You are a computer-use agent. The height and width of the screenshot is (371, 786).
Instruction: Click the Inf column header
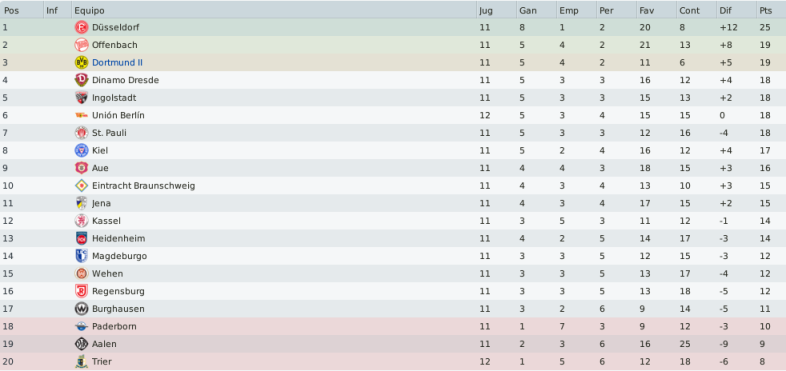pos(57,10)
